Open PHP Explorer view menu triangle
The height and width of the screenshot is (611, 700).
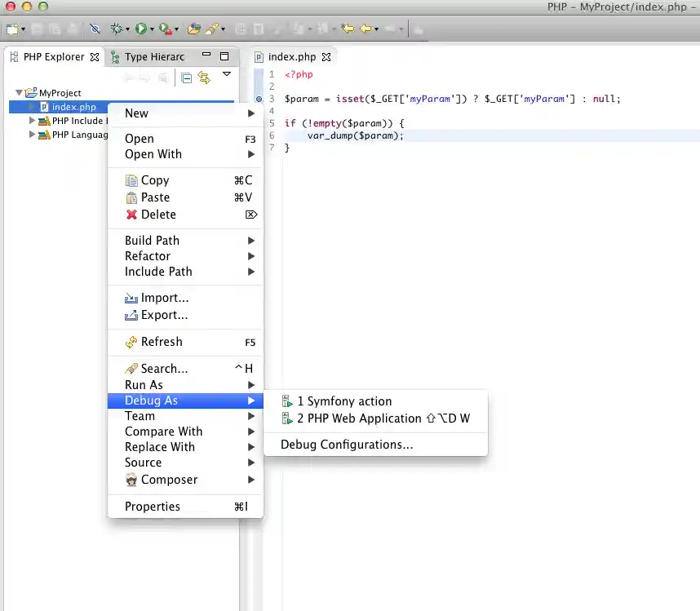tap(227, 75)
